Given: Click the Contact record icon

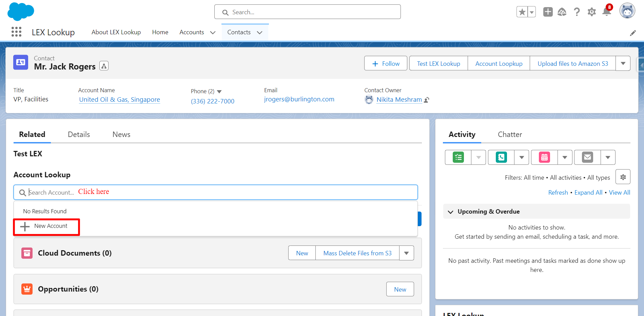Looking at the screenshot, I should pos(21,62).
